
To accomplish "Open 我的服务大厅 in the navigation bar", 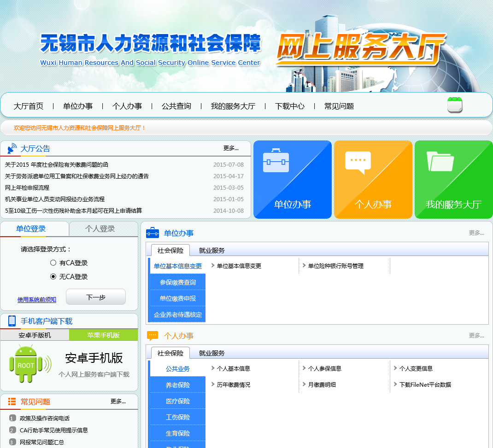I will [x=233, y=106].
